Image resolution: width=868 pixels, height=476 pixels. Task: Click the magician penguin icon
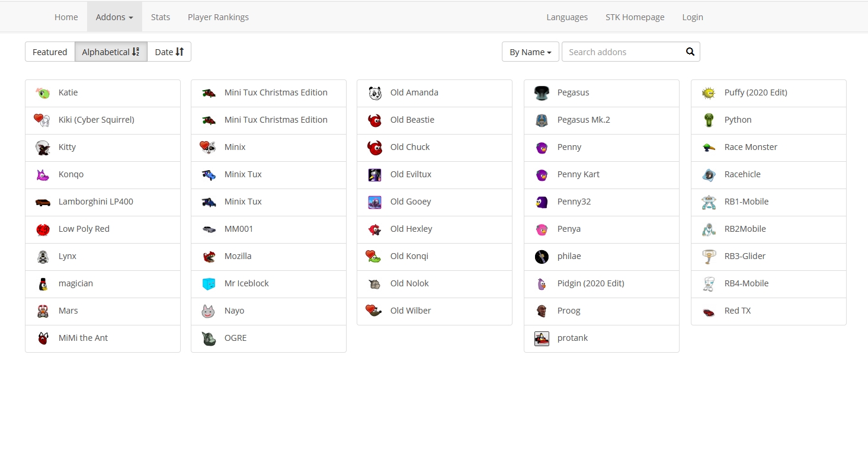click(x=43, y=284)
